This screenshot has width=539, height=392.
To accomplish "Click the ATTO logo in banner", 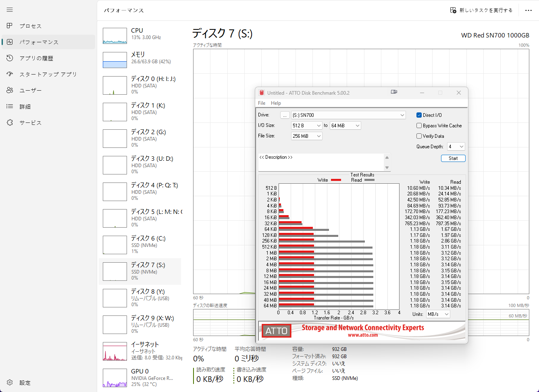I will pos(277,331).
